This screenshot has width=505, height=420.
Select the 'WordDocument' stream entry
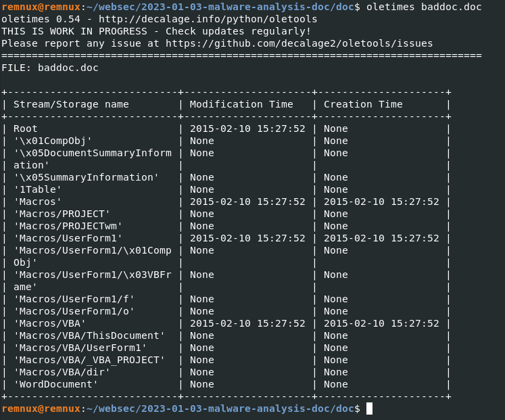pyautogui.click(x=55, y=384)
